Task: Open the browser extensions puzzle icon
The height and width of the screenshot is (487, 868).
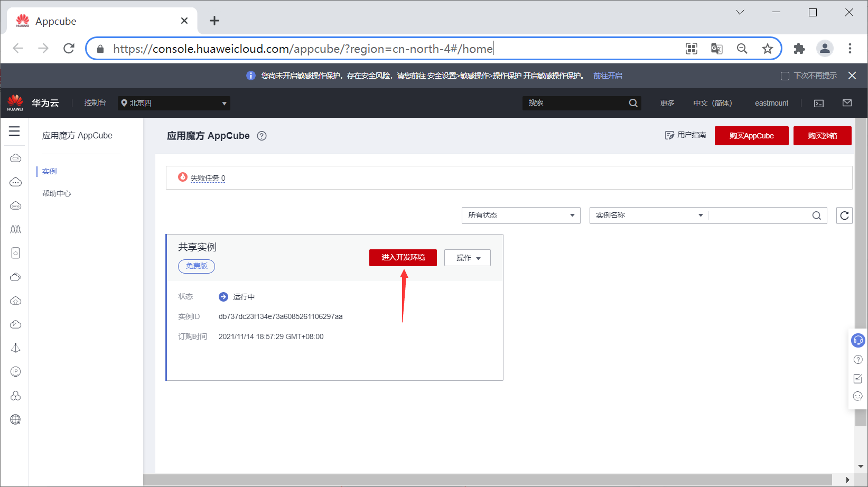Action: tap(799, 49)
